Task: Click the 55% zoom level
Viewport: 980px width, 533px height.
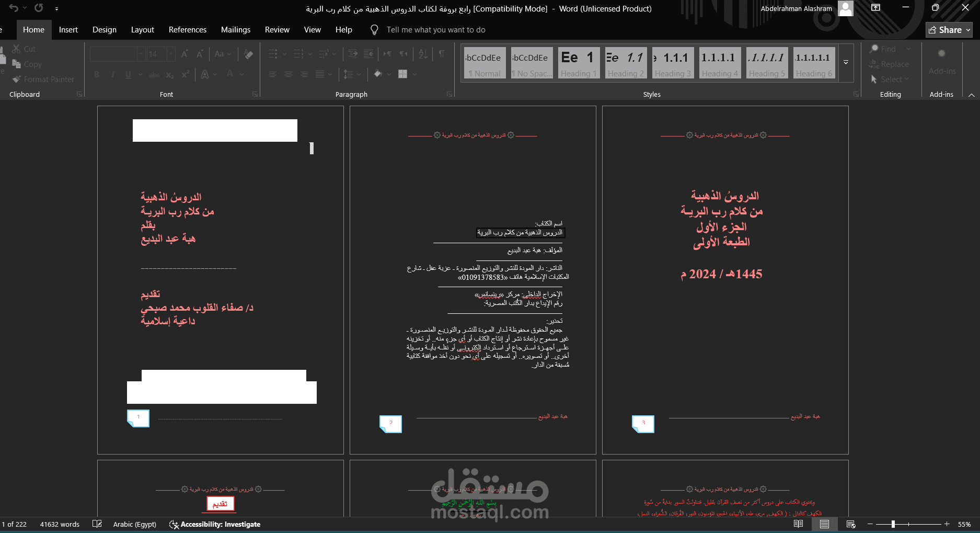Action: click(x=964, y=524)
